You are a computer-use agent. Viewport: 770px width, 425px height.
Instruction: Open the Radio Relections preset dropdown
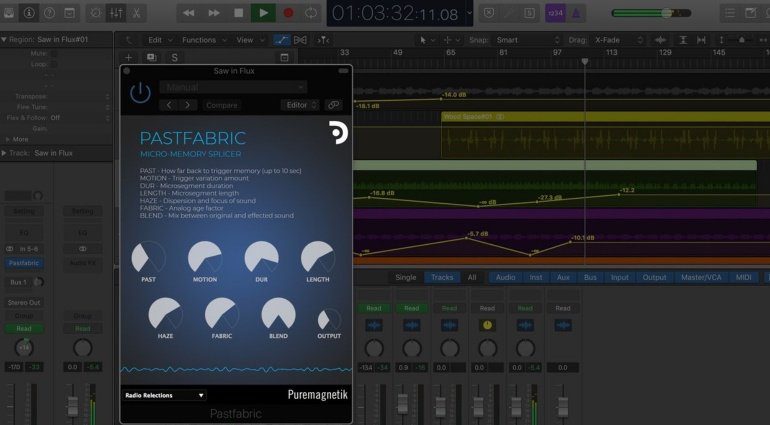point(164,395)
